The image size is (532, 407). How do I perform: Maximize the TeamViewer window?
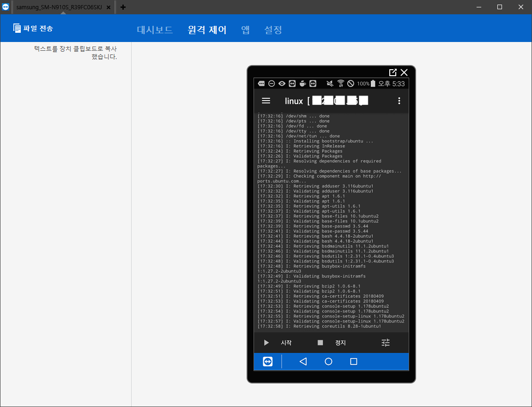coord(499,7)
